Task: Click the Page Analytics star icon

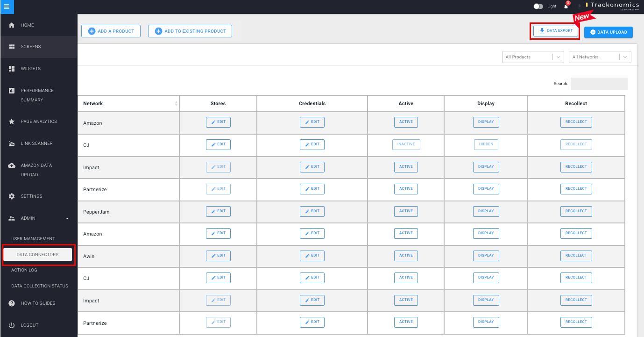Action: click(12, 122)
